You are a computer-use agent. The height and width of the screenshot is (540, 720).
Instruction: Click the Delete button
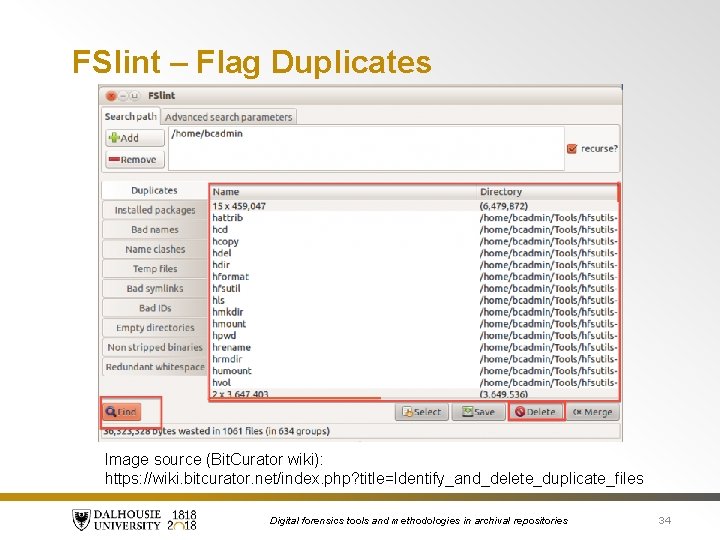pyautogui.click(x=535, y=412)
